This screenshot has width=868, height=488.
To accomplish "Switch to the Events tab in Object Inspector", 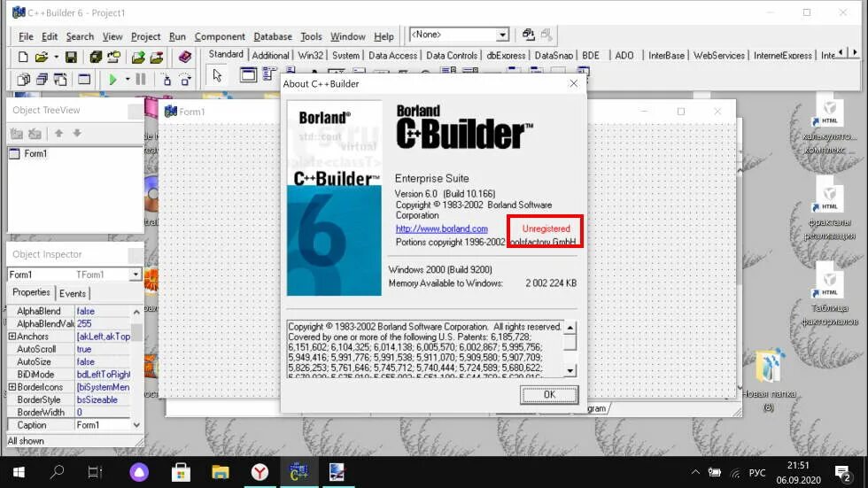I will [x=73, y=293].
